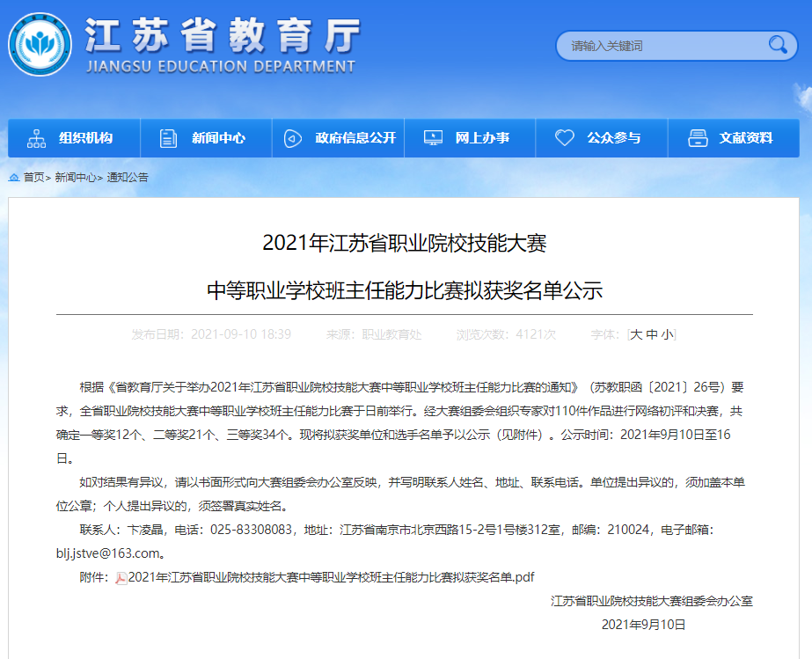812x659 pixels.
Task: Click the 浏览次数：4121次 text
Action: point(506,334)
